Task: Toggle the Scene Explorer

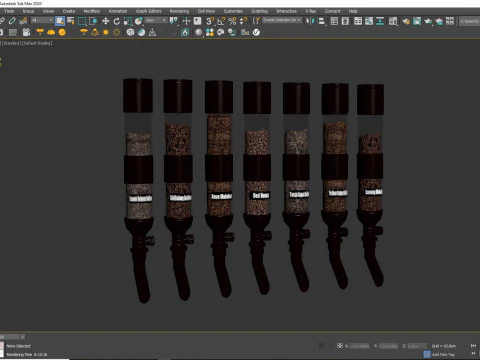Action: click(334, 21)
